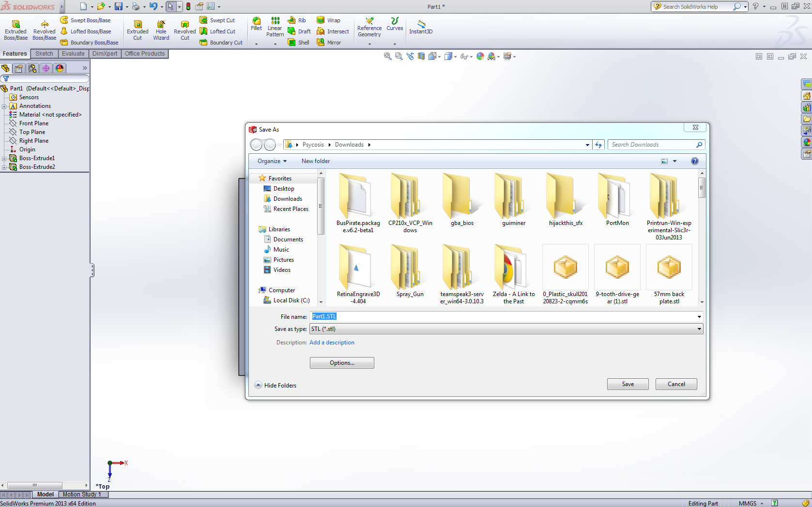
Task: Select the Spray_Gun folder
Action: coord(410,271)
